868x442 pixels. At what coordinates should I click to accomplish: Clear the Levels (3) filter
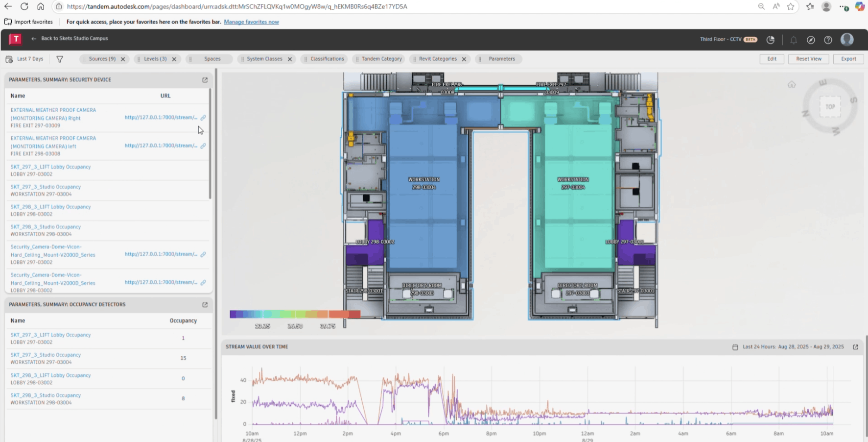pyautogui.click(x=174, y=59)
